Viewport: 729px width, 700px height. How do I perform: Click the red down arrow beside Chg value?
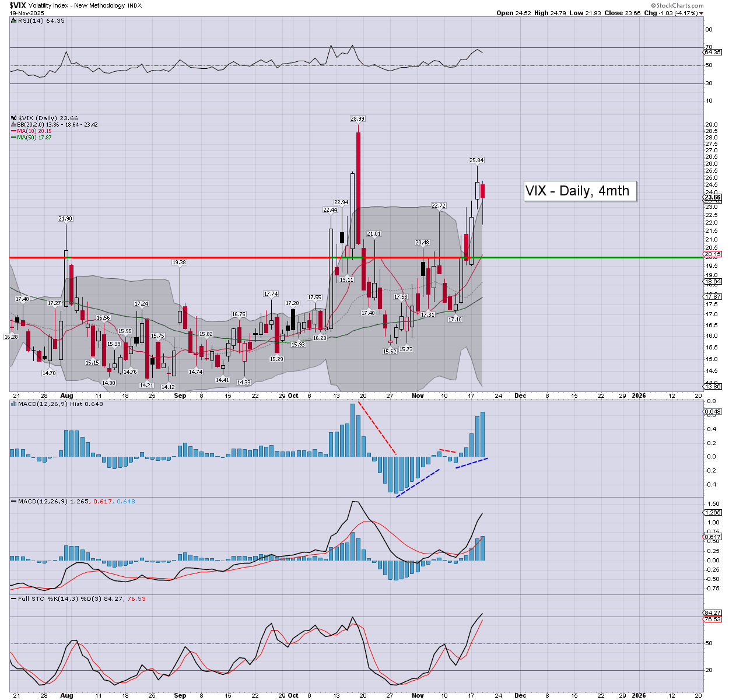pyautogui.click(x=701, y=13)
